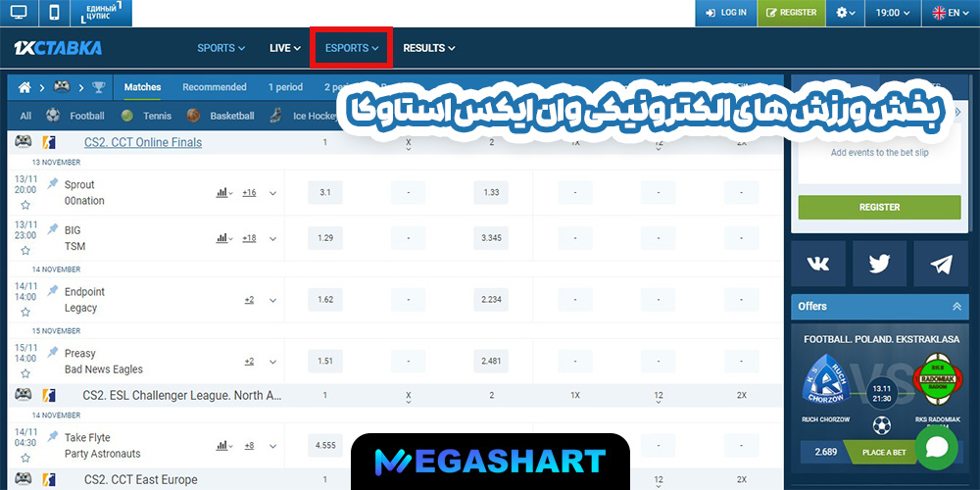Open the Twitter social icon
The width and height of the screenshot is (980, 490).
coord(879,264)
